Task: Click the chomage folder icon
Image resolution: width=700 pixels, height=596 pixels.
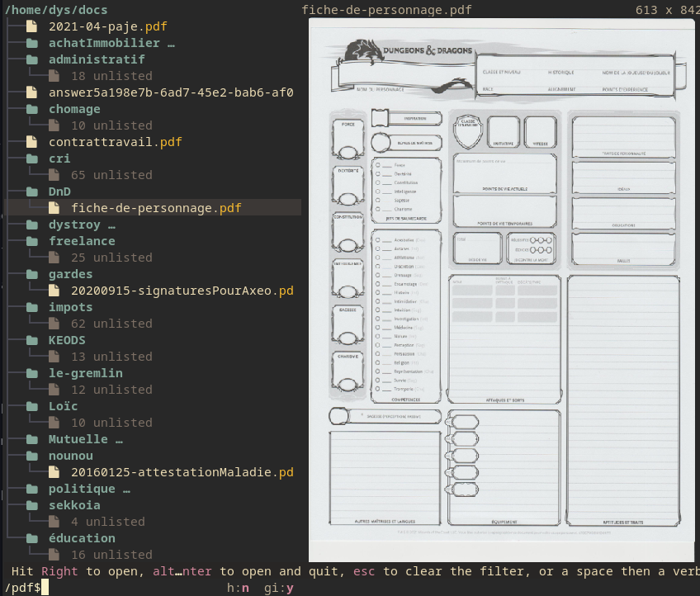Action: pos(31,109)
